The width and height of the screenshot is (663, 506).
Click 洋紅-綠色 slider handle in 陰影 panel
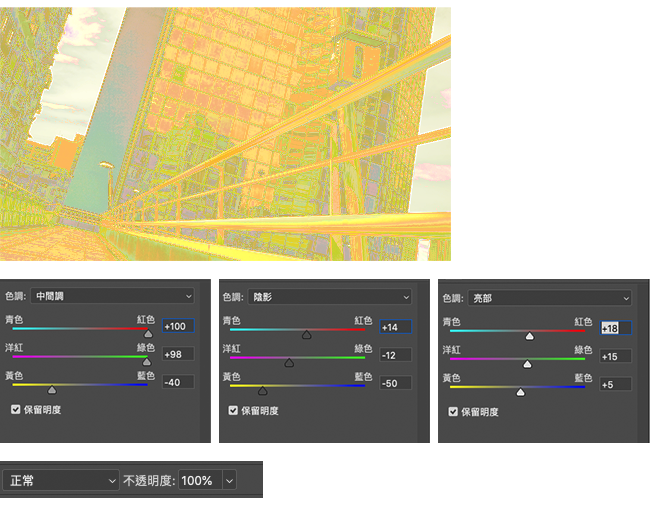point(289,363)
